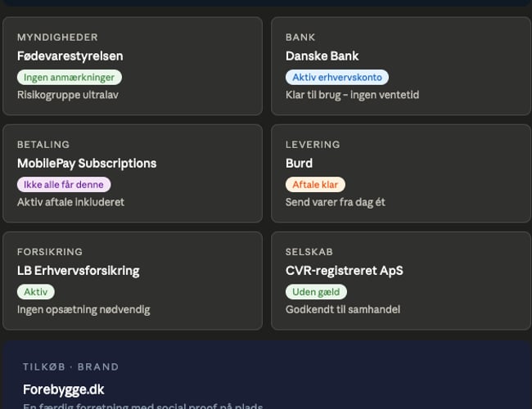Open the LB Erhvervsforsikring heading
Image resolution: width=532 pixels, height=409 pixels.
click(79, 271)
